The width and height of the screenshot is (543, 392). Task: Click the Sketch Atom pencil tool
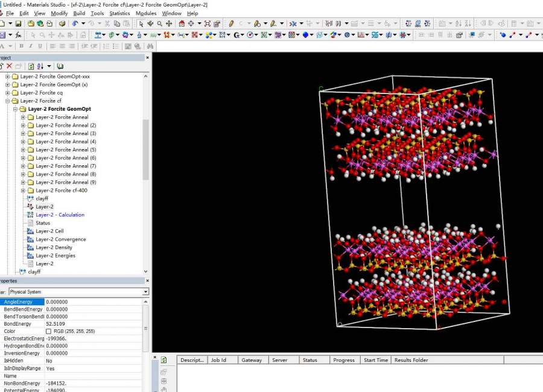click(x=231, y=24)
